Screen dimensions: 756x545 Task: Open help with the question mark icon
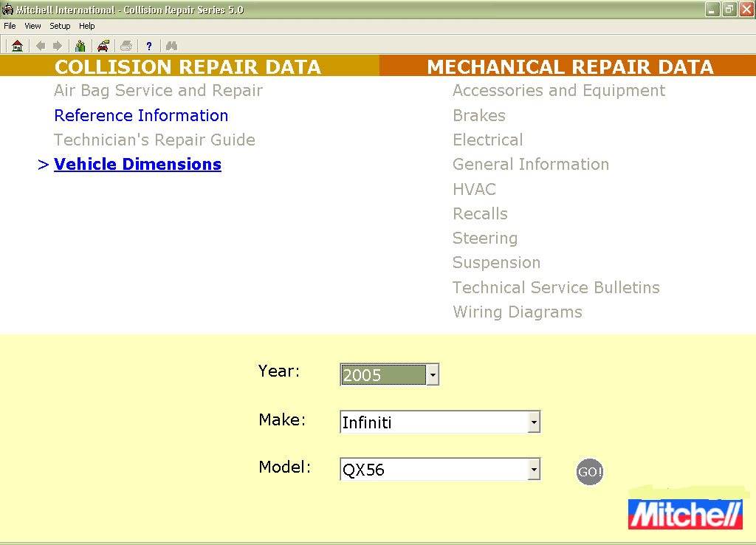pos(149,46)
